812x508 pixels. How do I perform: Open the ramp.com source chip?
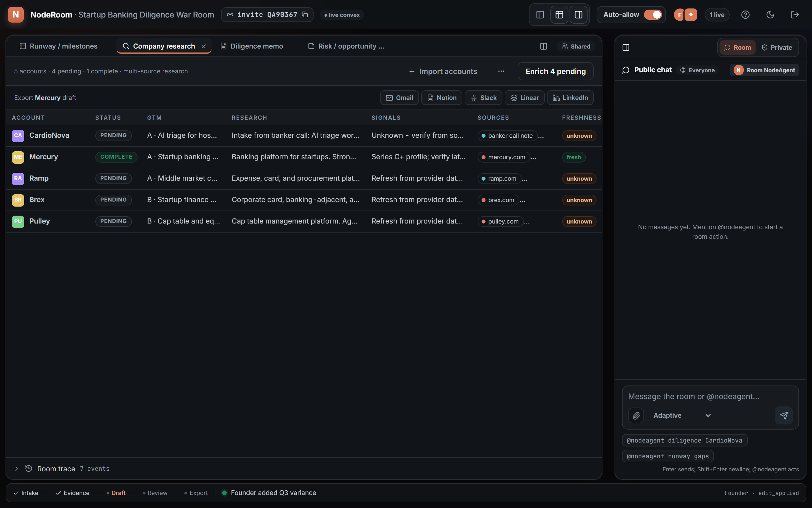(x=499, y=179)
